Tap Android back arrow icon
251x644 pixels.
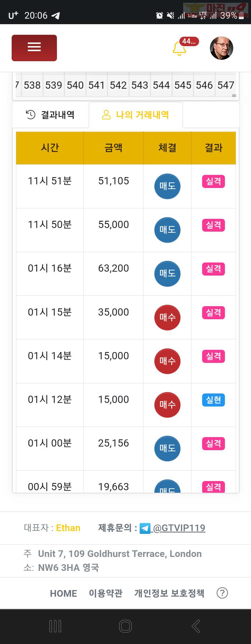pyautogui.click(x=196, y=626)
